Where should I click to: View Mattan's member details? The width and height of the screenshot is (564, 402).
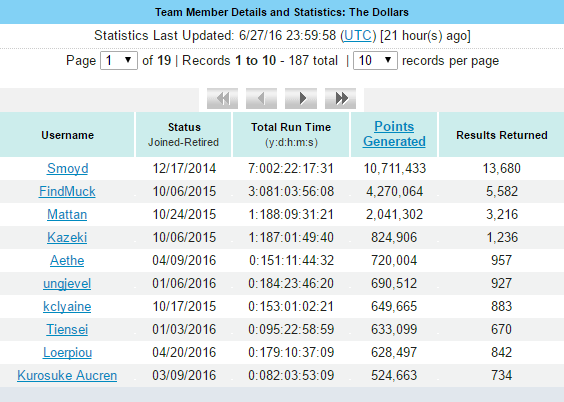(x=67, y=214)
